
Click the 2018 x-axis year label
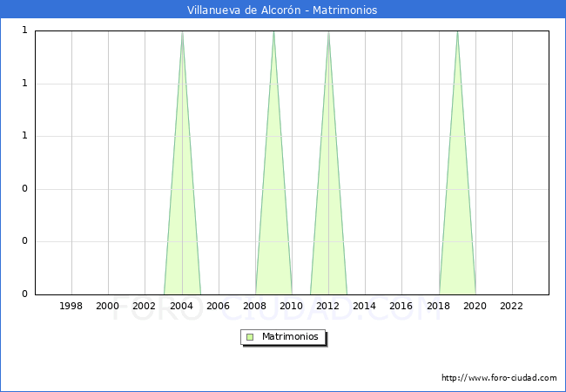(x=439, y=306)
